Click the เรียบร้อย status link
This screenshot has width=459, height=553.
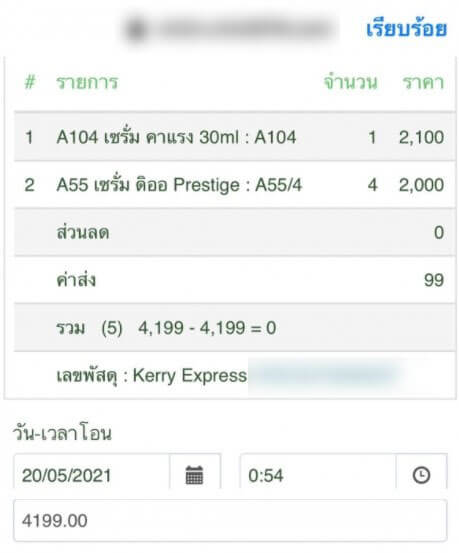pos(406,29)
